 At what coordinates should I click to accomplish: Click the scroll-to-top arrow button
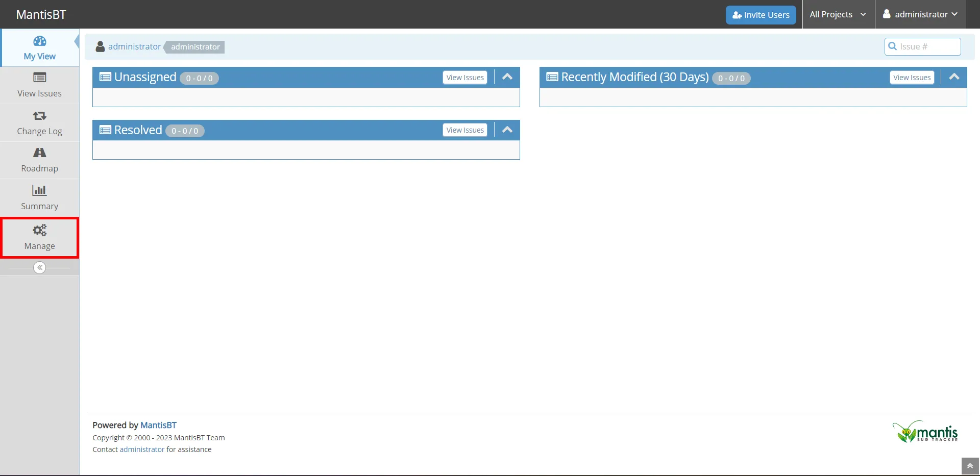point(970,466)
